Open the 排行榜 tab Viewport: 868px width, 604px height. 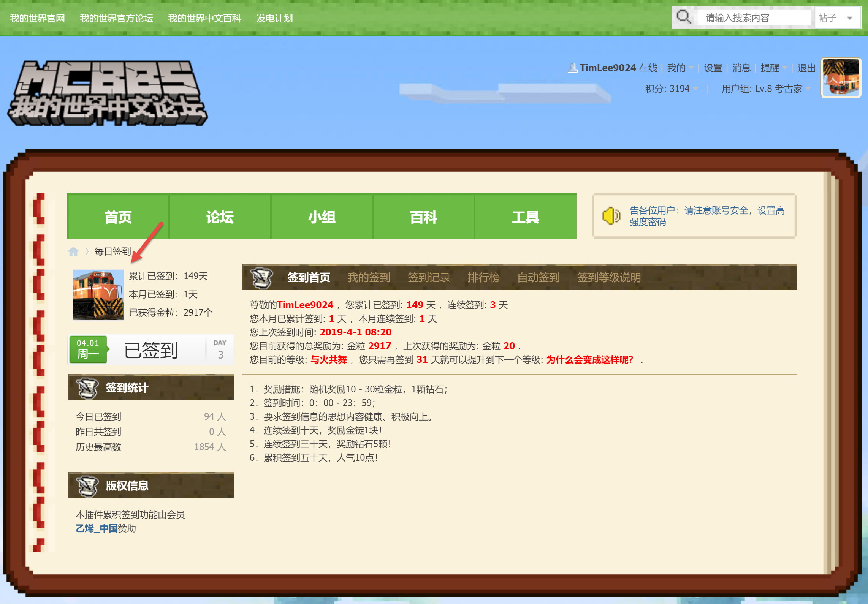(483, 277)
